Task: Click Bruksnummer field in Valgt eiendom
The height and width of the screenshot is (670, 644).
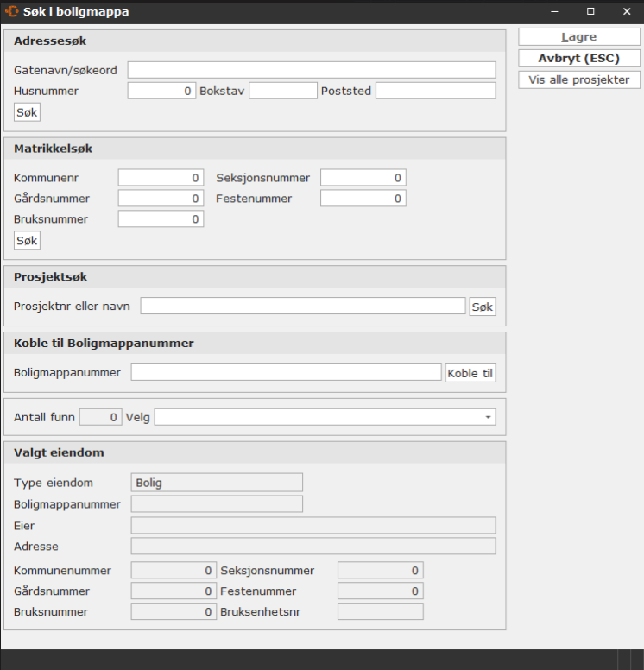Action: (174, 611)
